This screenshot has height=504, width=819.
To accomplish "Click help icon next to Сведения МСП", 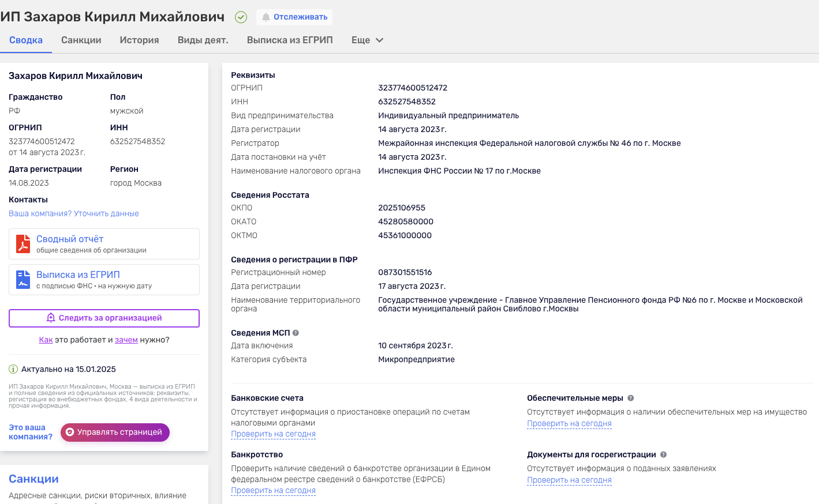I will click(x=296, y=333).
